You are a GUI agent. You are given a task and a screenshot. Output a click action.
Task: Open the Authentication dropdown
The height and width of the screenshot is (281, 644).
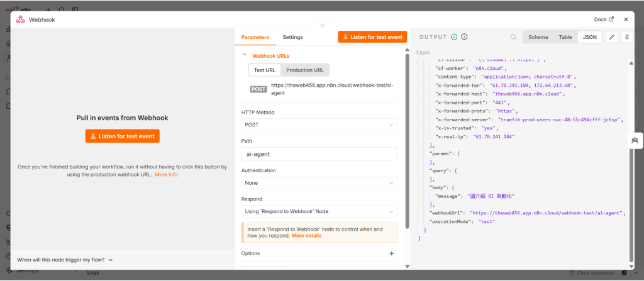319,183
